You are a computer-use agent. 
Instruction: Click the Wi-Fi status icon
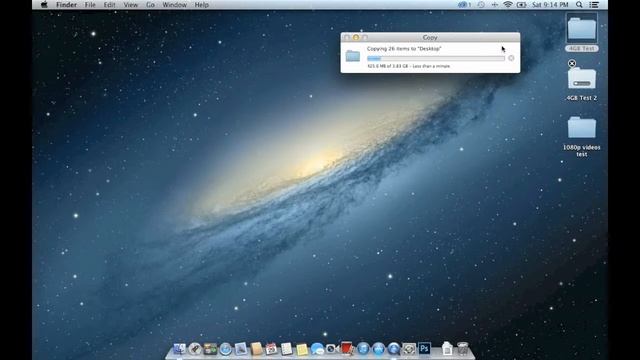[508, 5]
